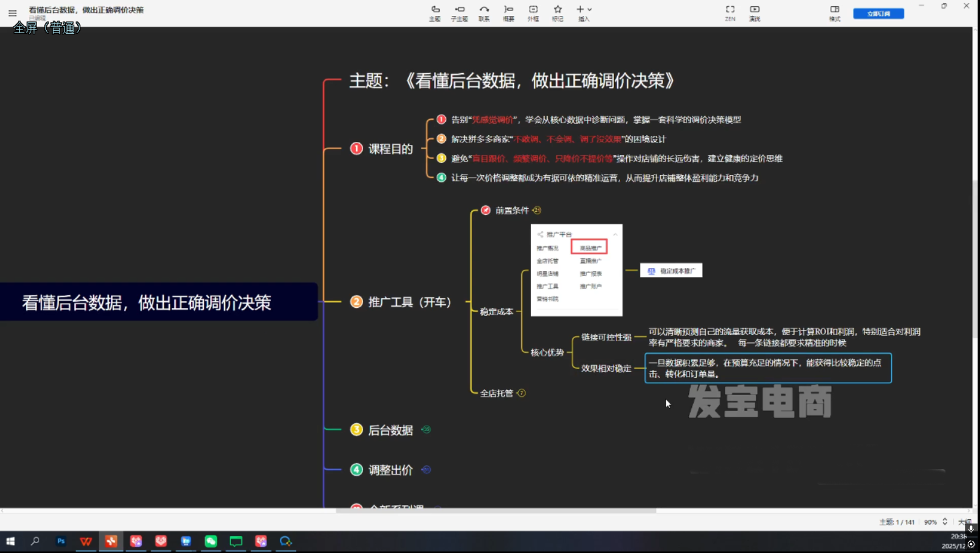The height and width of the screenshot is (553, 980).
Task: Open the 插入 insert dropdown
Action: (x=584, y=13)
